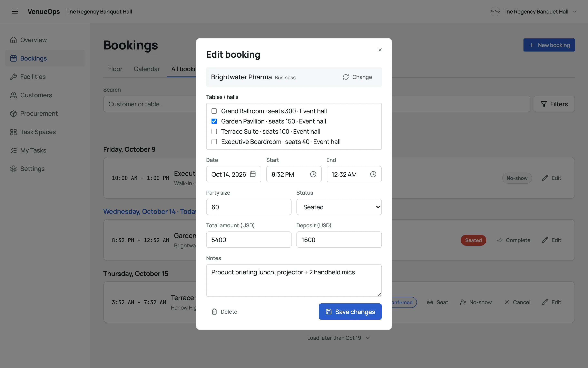Screen dimensions: 588x368
Task: Switch to the Floor tab
Action: point(115,69)
